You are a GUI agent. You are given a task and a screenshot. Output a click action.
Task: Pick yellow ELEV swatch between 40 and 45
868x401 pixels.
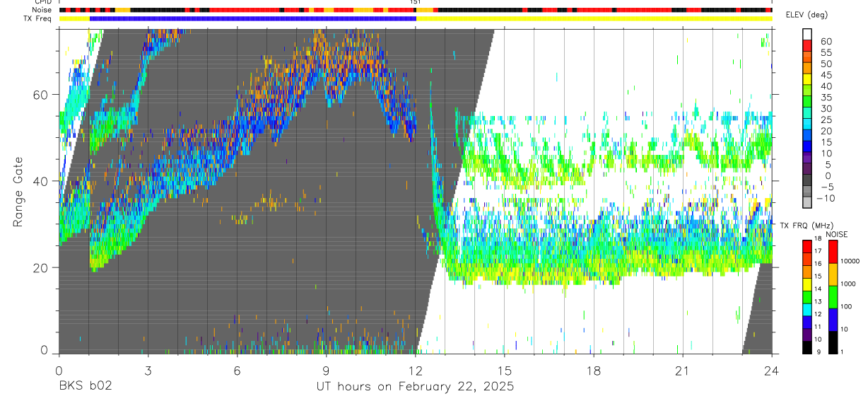(807, 81)
